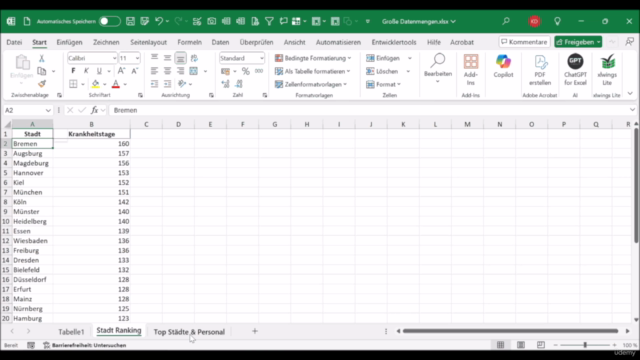Add a new sheet with plus button

point(255,331)
